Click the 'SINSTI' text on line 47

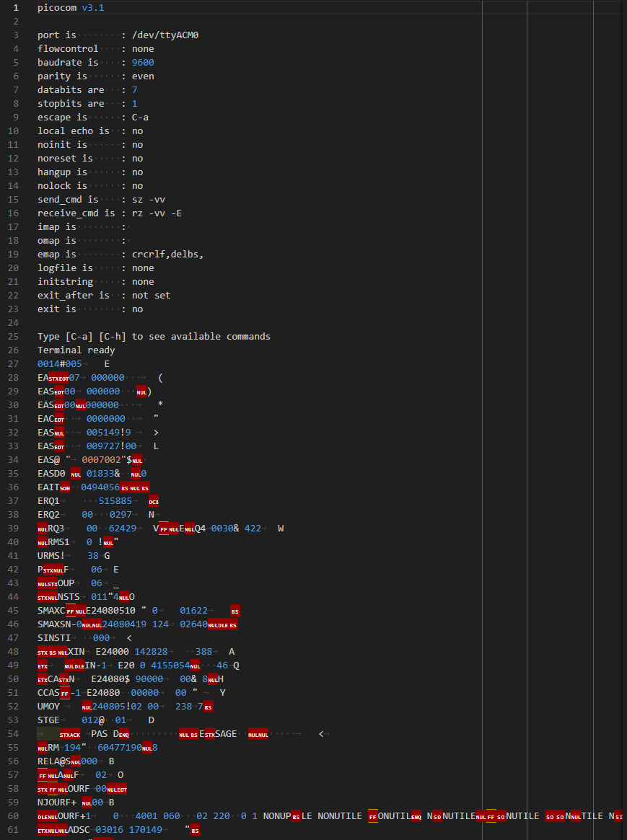54,637
